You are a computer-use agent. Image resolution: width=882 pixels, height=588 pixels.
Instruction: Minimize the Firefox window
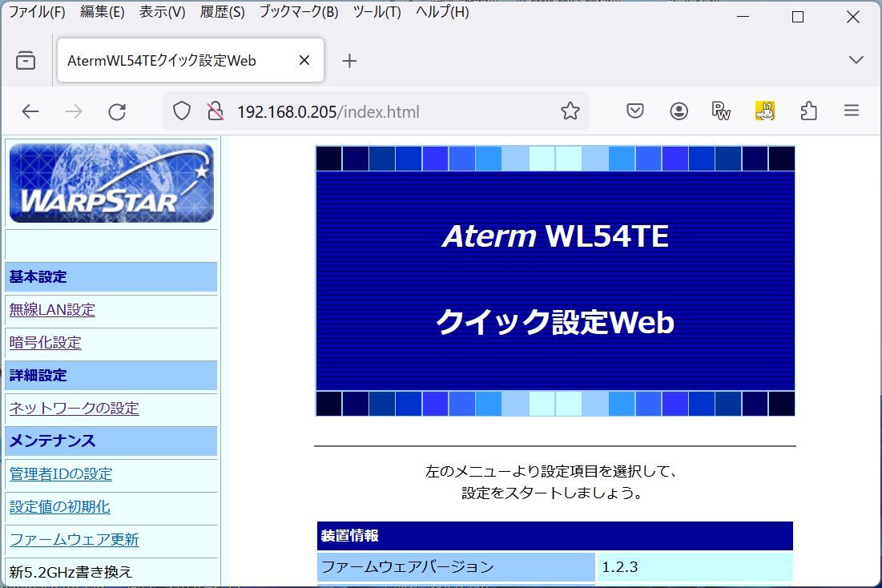[x=743, y=17]
